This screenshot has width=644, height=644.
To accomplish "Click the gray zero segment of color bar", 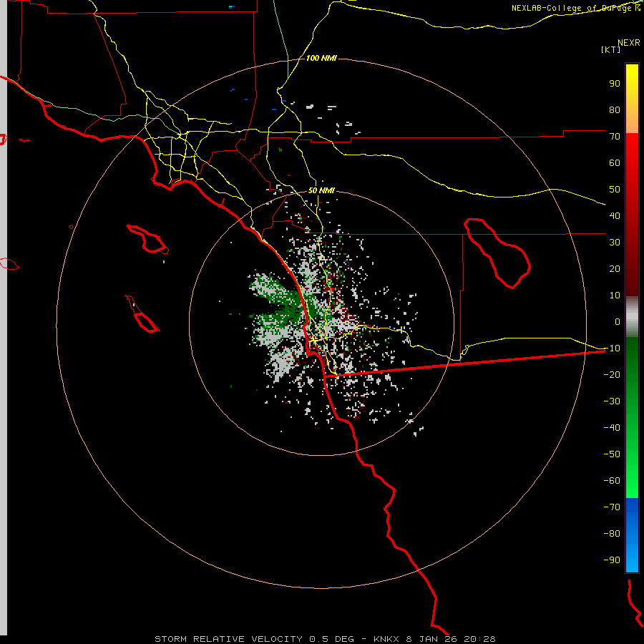I will click(632, 317).
